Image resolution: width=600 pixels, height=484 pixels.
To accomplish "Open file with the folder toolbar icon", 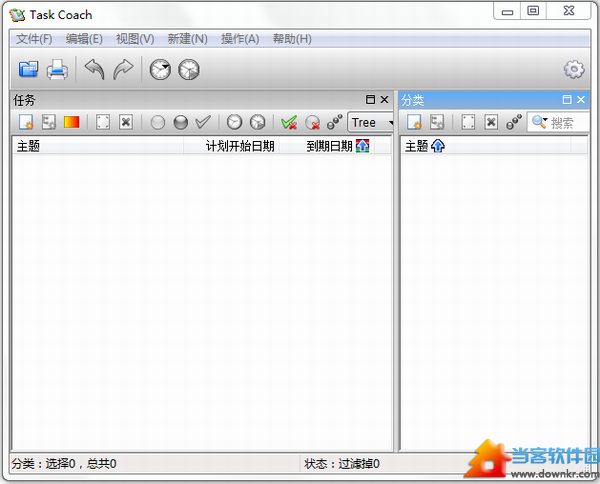I will (28, 70).
